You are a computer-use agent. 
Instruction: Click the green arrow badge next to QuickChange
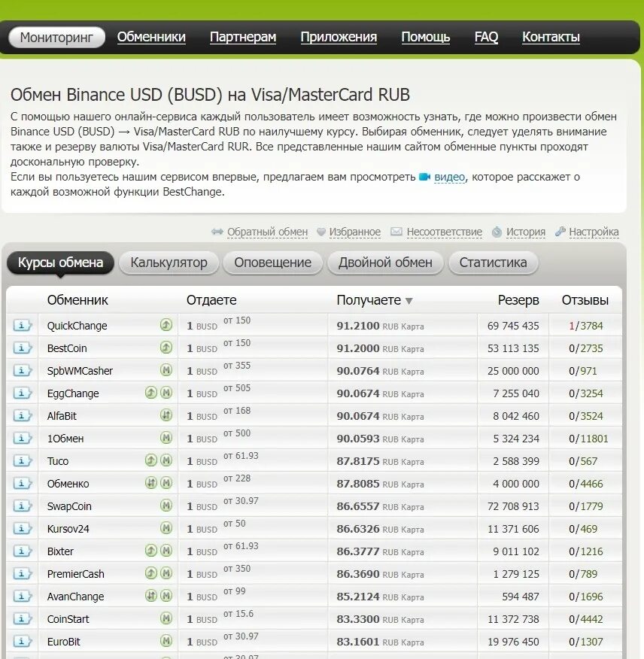(x=166, y=324)
